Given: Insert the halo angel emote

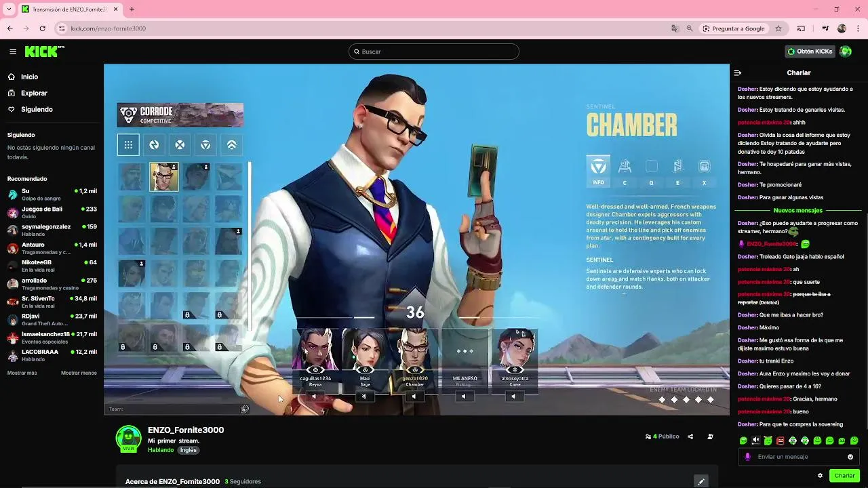Looking at the screenshot, I should tap(768, 441).
